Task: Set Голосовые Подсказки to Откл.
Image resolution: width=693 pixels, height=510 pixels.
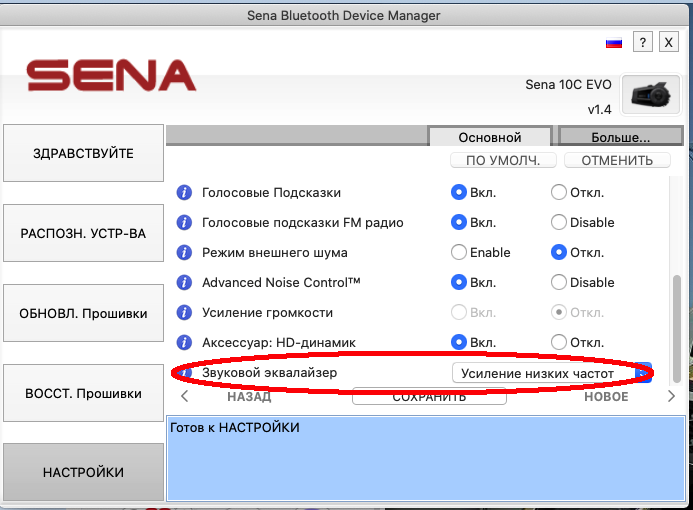Action: click(559, 192)
